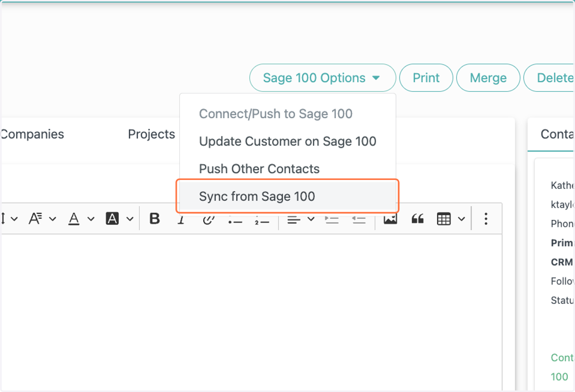Open the Sage 100 Options dropdown

[x=322, y=78]
